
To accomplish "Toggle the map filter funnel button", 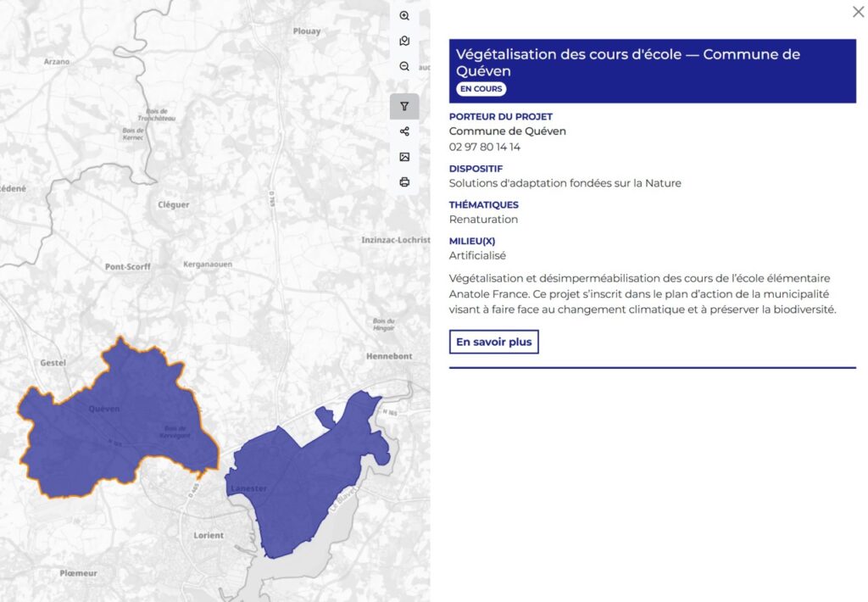I will click(x=404, y=107).
